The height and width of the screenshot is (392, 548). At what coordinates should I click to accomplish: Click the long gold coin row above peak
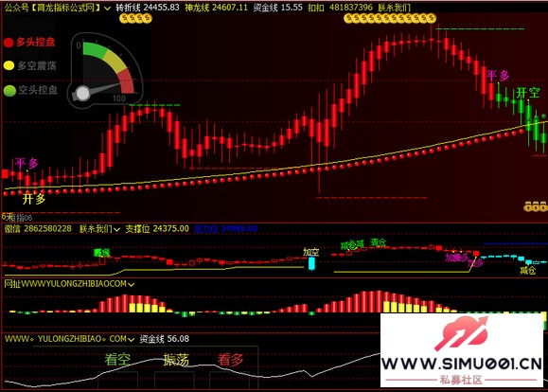point(390,18)
